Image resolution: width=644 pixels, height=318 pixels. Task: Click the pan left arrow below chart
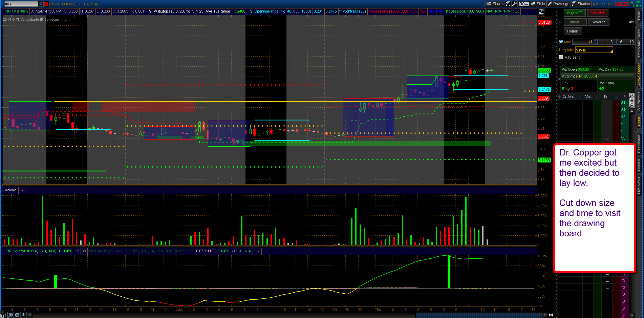click(30, 315)
